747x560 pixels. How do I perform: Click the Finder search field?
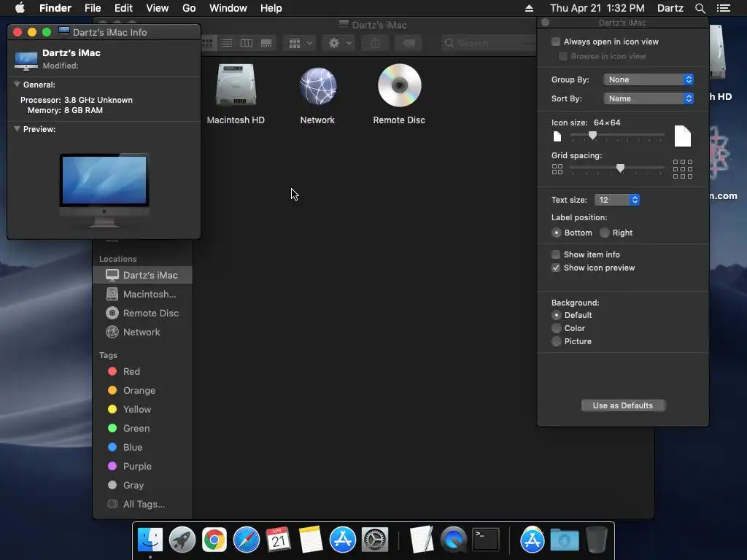tap(488, 43)
